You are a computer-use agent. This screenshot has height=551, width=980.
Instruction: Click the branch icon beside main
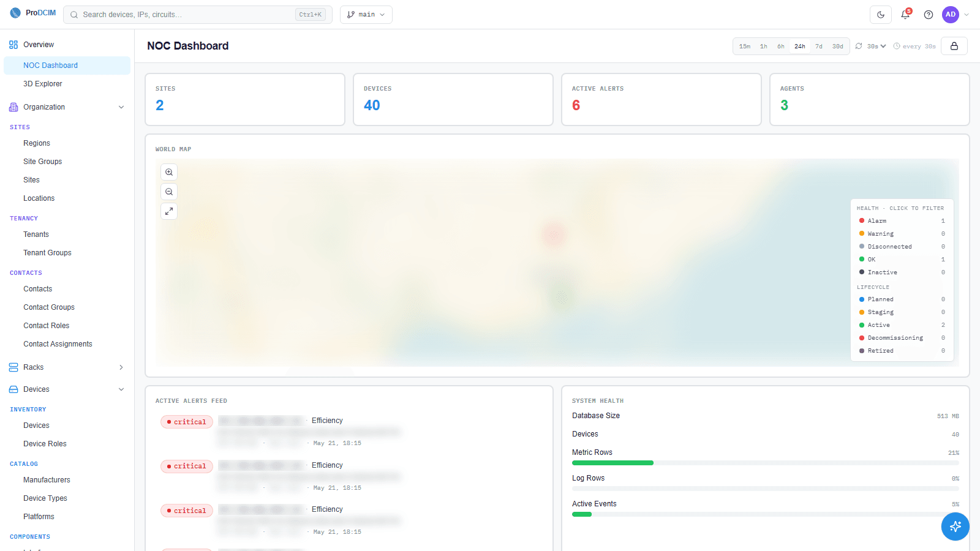tap(351, 15)
